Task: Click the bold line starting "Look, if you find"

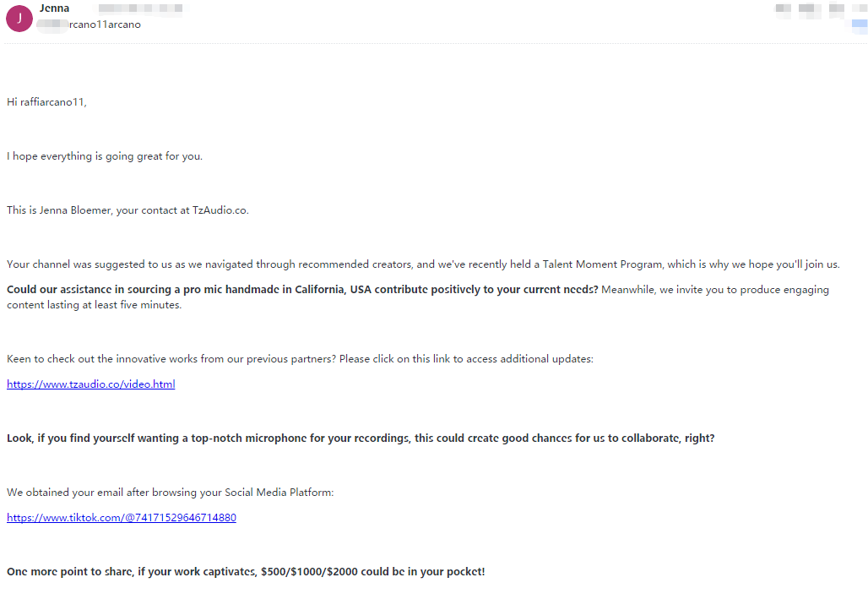Action: [253, 438]
